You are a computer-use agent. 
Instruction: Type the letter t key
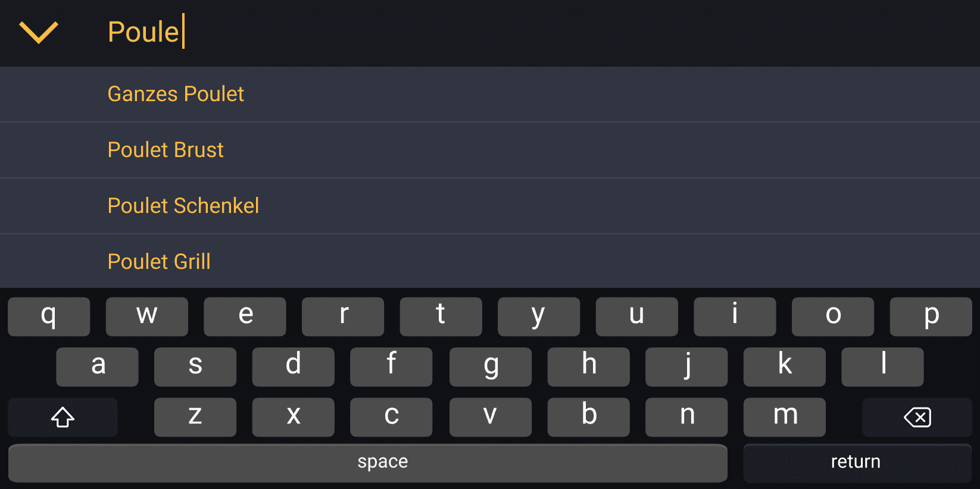441,316
